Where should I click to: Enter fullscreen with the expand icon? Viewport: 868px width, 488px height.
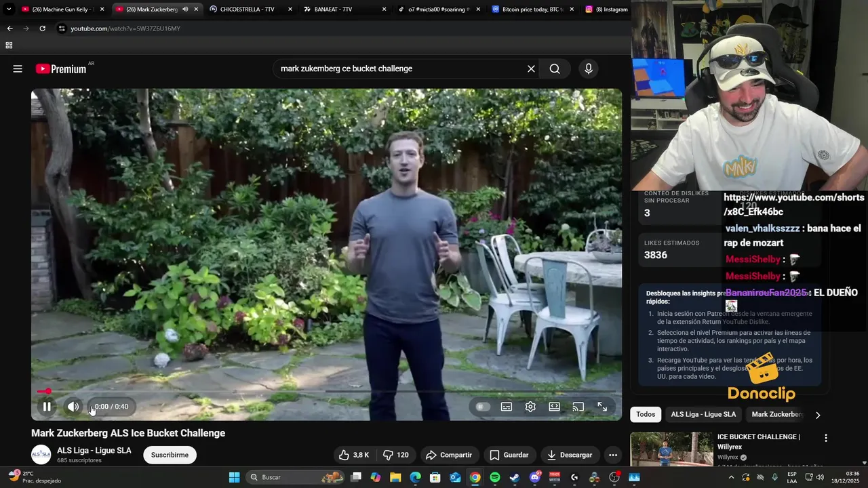(602, 407)
